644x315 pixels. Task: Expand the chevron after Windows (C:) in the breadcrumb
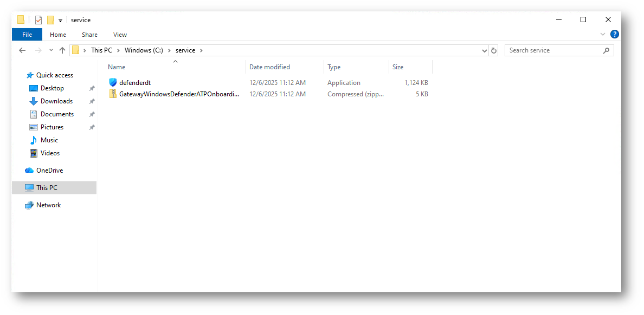tap(169, 50)
